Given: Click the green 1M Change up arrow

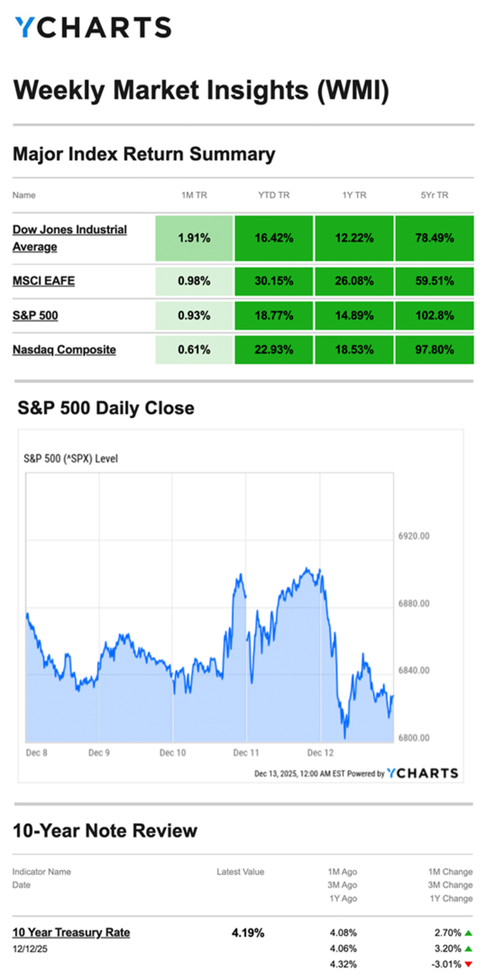Looking at the screenshot, I should coord(468,933).
